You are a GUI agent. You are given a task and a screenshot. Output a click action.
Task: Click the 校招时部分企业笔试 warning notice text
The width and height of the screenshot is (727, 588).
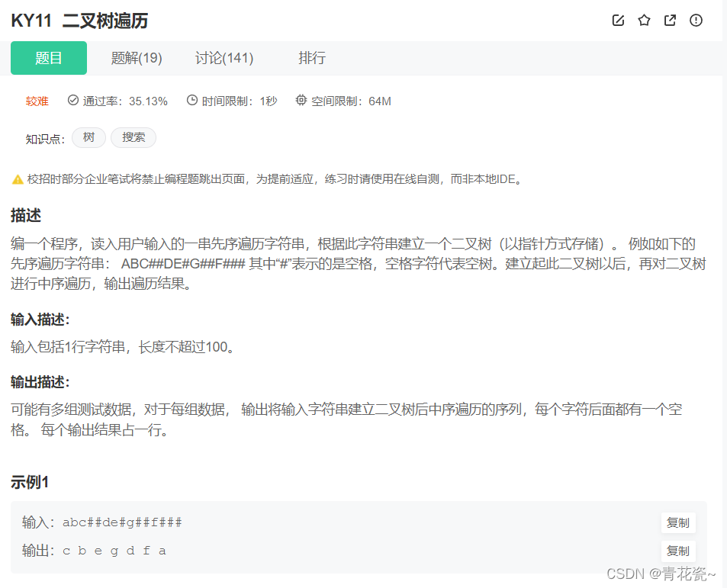[275, 179]
